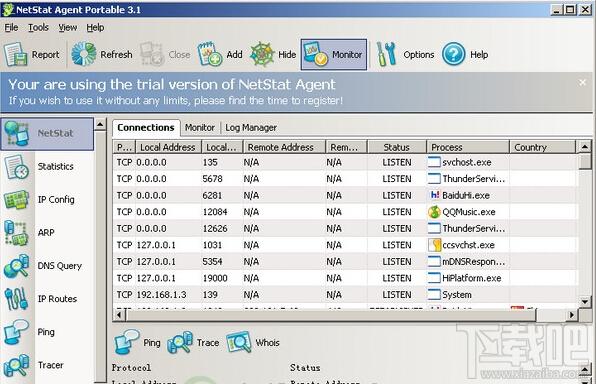Screen dimensions: 596x384
Task: Open Tracer in the sidebar
Action: [47, 365]
